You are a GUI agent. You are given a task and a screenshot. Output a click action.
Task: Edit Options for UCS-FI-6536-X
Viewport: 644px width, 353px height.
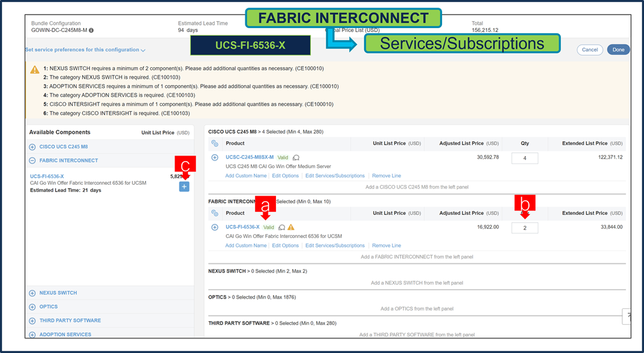pyautogui.click(x=286, y=246)
